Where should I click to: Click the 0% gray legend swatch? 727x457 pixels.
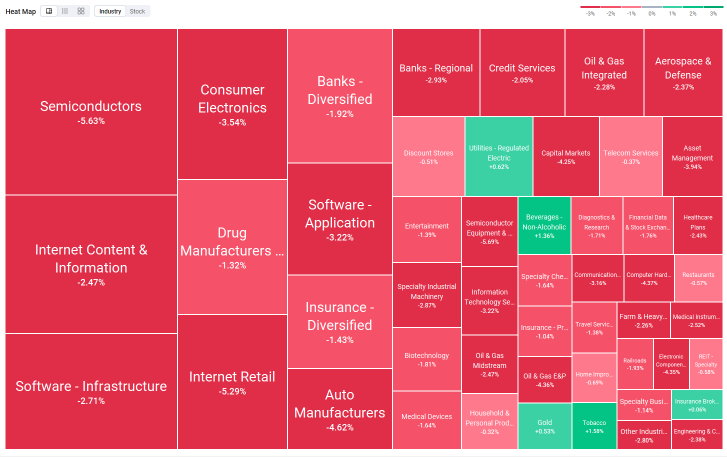click(x=651, y=8)
